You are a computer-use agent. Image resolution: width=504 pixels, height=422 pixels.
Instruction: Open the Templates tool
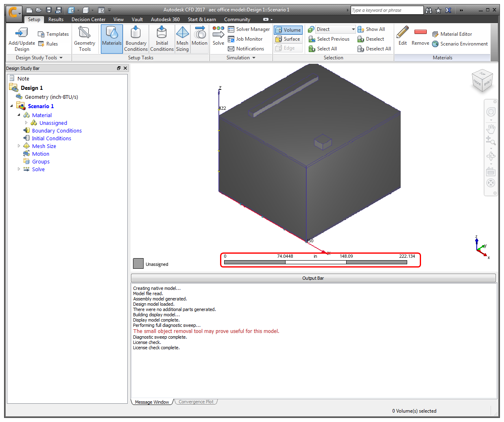point(53,34)
